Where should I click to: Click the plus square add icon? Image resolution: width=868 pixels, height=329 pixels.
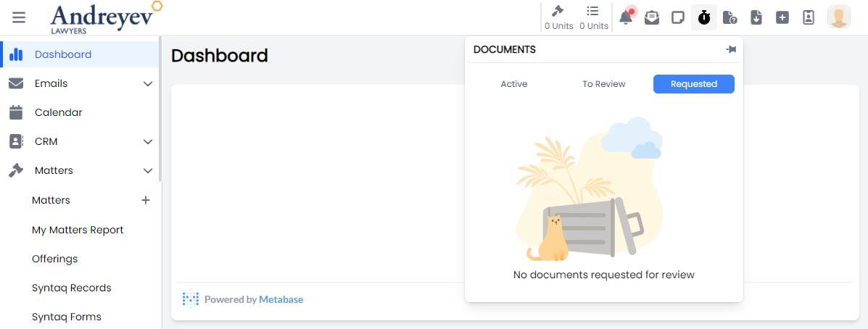pyautogui.click(x=782, y=17)
